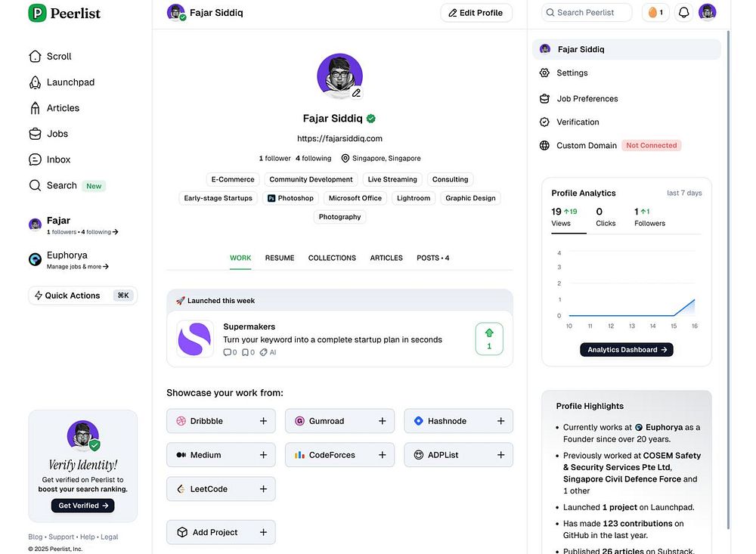Click the E-Commerce skill tag
Viewport: 756px width, 554px height.
233,179
